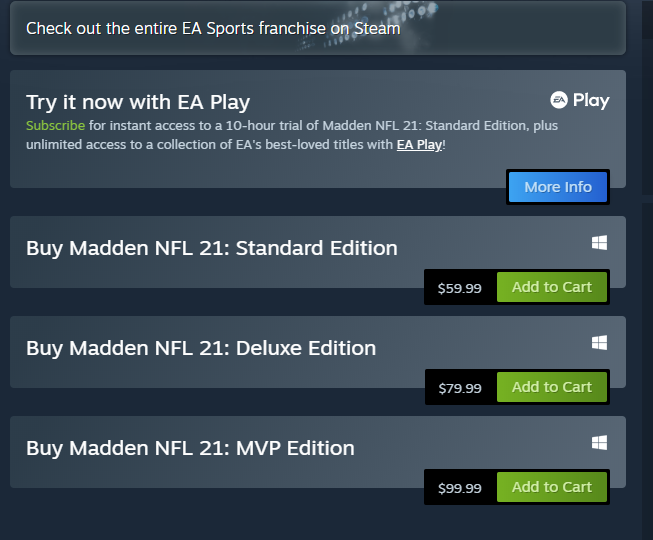Click the green Subscribe link
653x540 pixels.
(x=55, y=126)
